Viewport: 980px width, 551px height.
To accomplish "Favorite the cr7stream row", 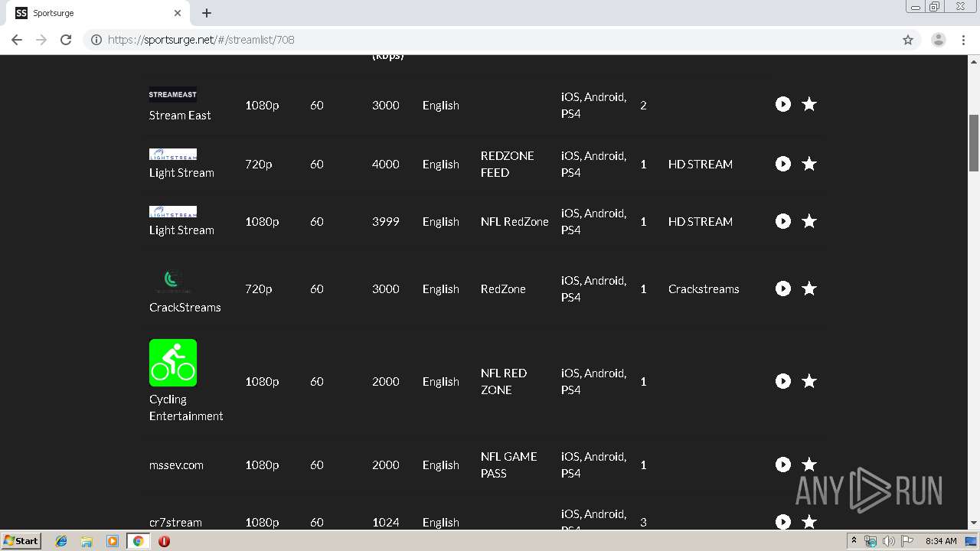I will click(809, 522).
